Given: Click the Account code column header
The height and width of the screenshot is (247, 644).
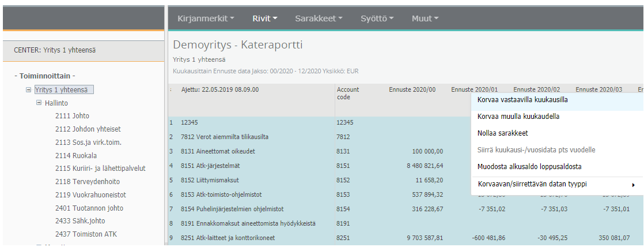Looking at the screenshot, I should pyautogui.click(x=348, y=93).
